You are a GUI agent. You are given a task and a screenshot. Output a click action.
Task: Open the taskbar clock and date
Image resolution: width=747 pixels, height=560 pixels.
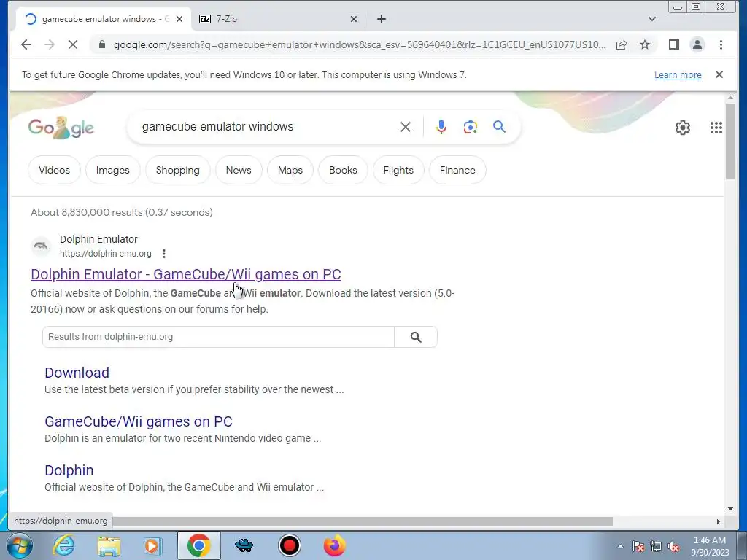pyautogui.click(x=710, y=546)
